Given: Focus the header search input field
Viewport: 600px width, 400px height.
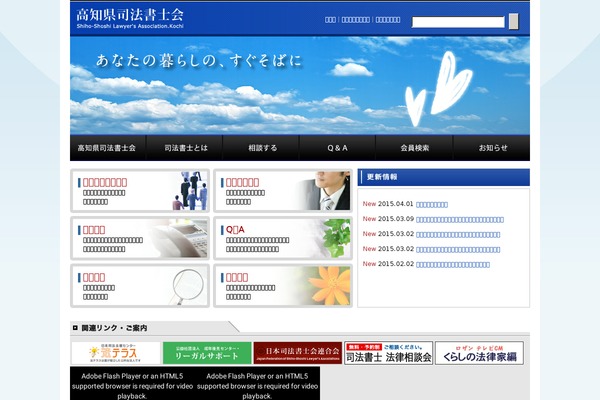Looking at the screenshot, I should tap(458, 22).
